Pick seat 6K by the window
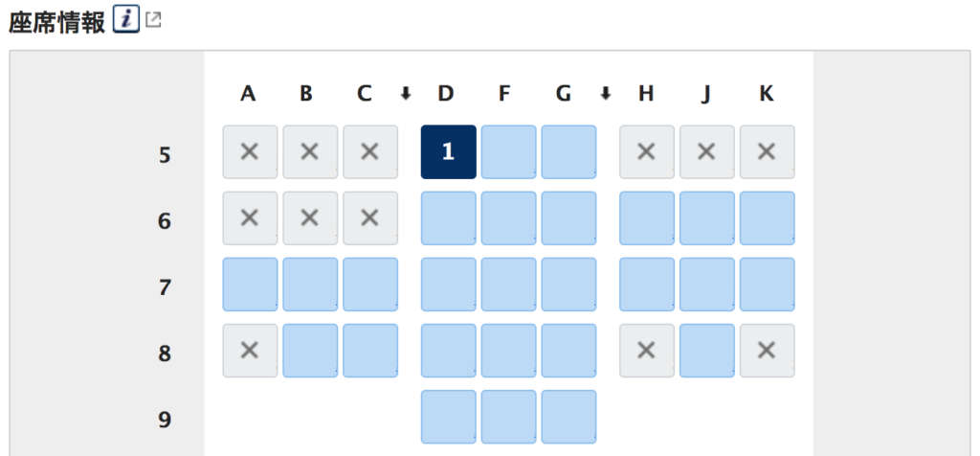The image size is (980, 456). pyautogui.click(x=768, y=218)
